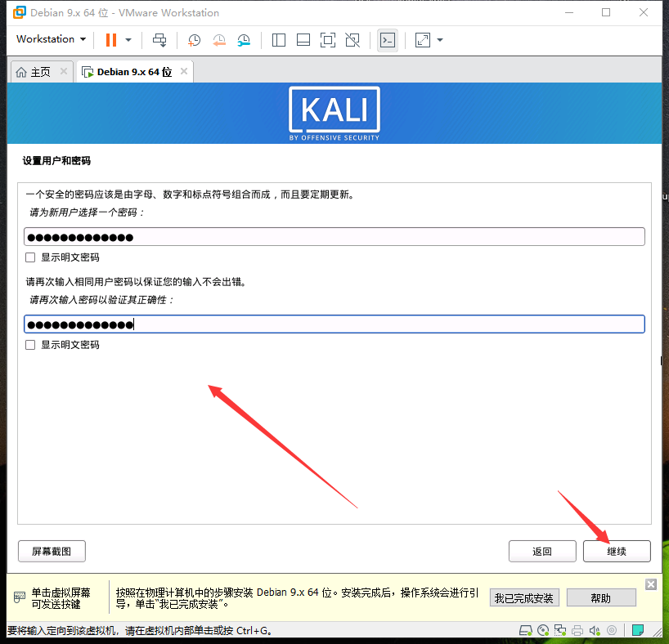Image resolution: width=669 pixels, height=644 pixels.
Task: Click the 继续 continue button
Action: (x=617, y=552)
